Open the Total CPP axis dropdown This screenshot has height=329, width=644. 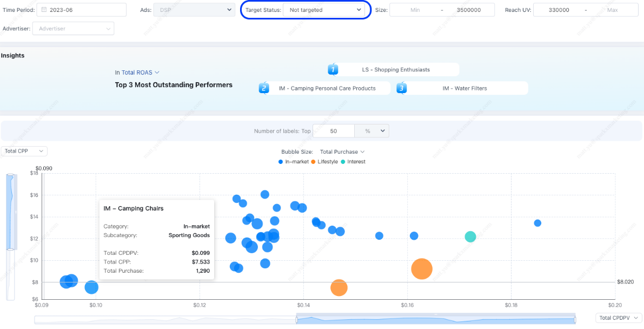pos(24,152)
